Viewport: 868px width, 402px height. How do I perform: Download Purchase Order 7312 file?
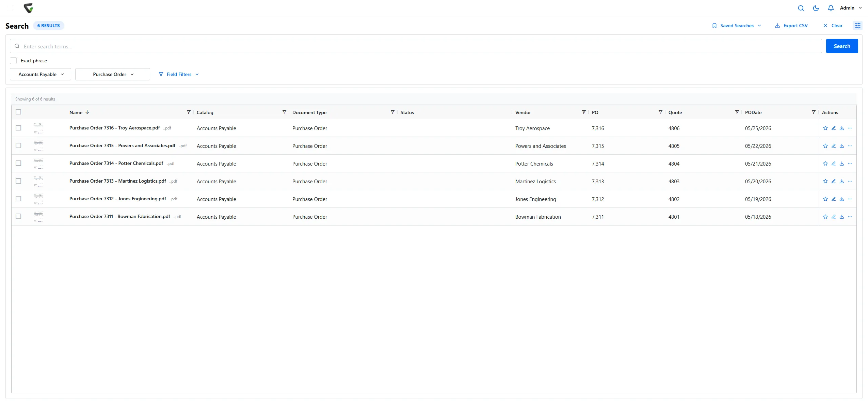[842, 199]
